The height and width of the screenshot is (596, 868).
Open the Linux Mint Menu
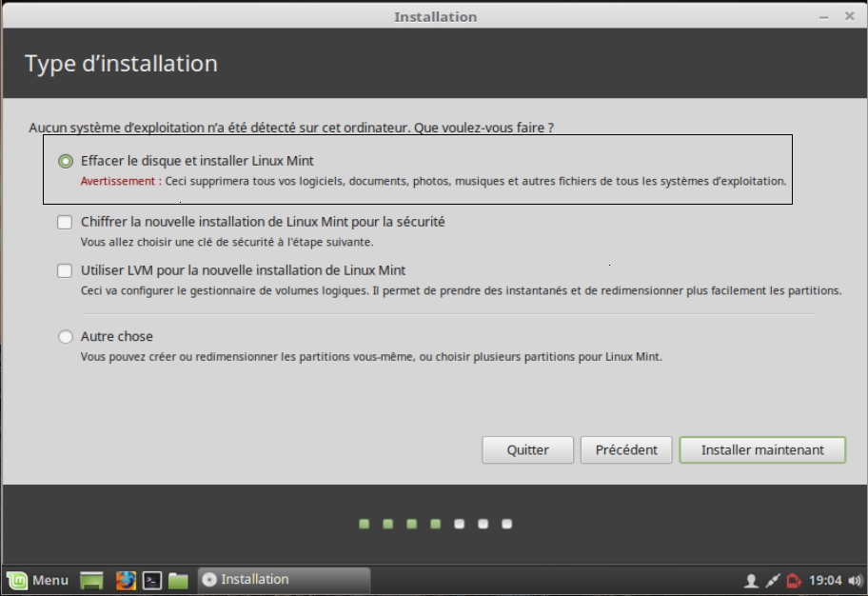38,580
